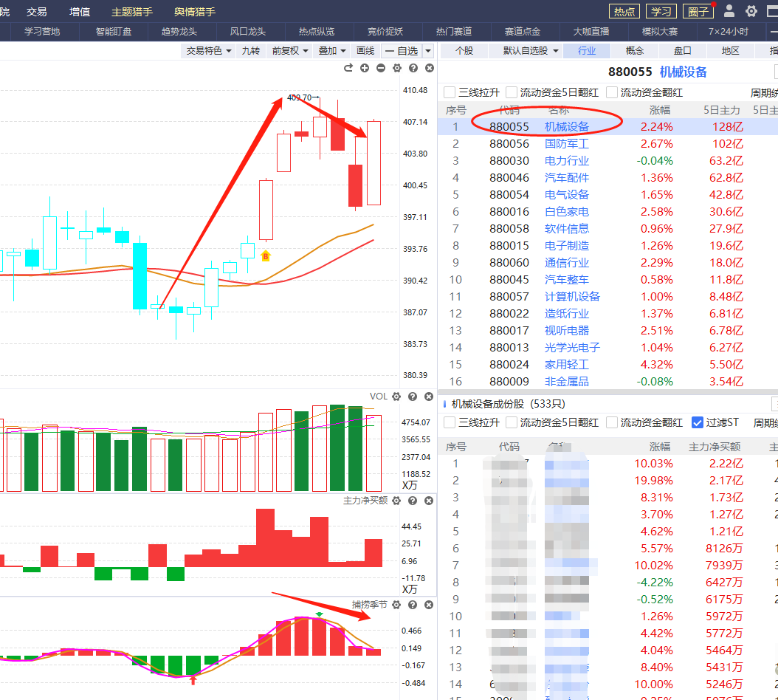Switch to the 概念 tab
The image size is (778, 700).
tap(634, 51)
